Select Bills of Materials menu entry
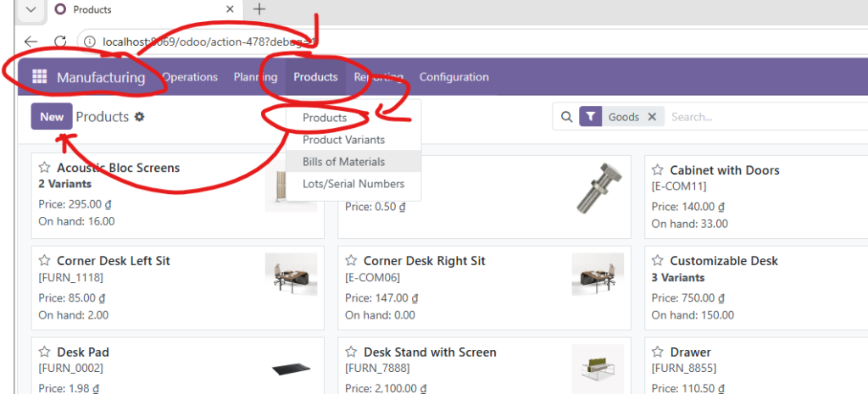This screenshot has width=868, height=394. [x=343, y=162]
